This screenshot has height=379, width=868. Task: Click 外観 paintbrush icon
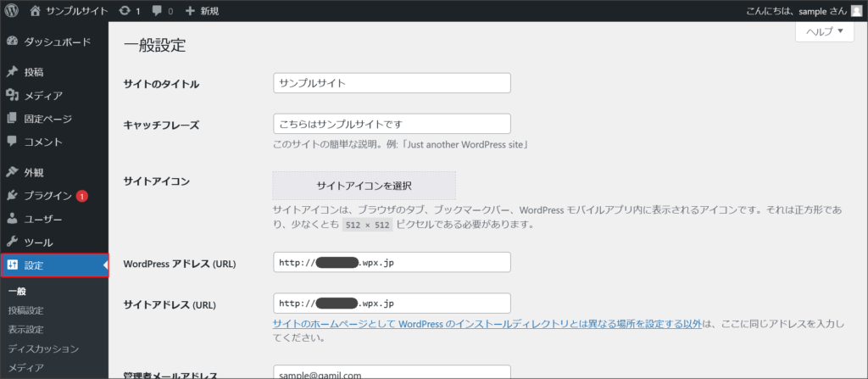12,172
